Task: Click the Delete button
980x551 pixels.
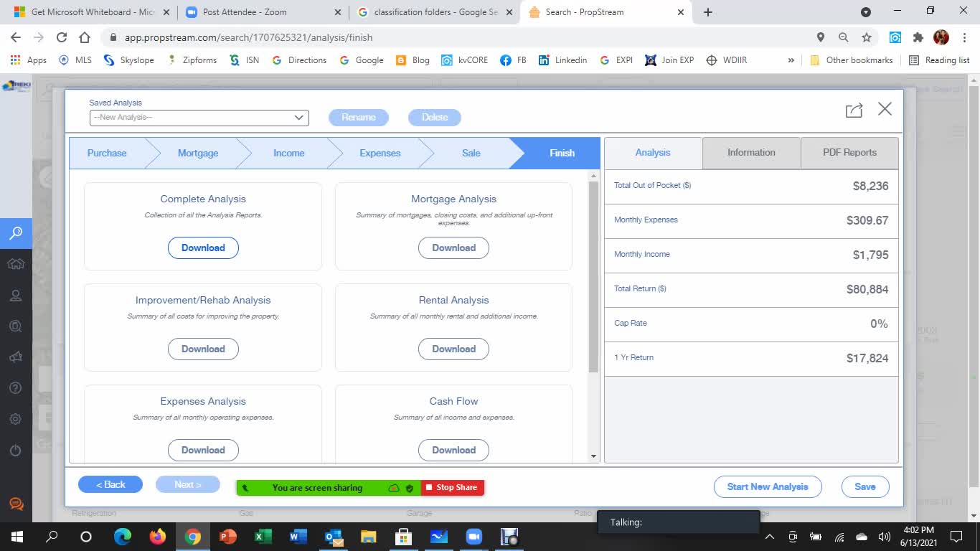Action: tap(435, 117)
